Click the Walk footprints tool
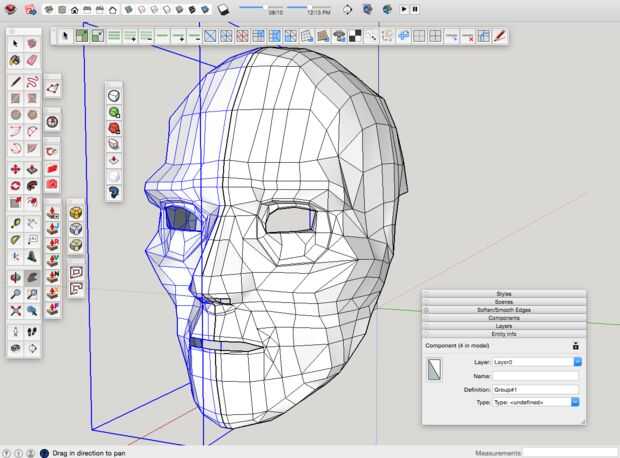This screenshot has width=620, height=458. pos(33,330)
